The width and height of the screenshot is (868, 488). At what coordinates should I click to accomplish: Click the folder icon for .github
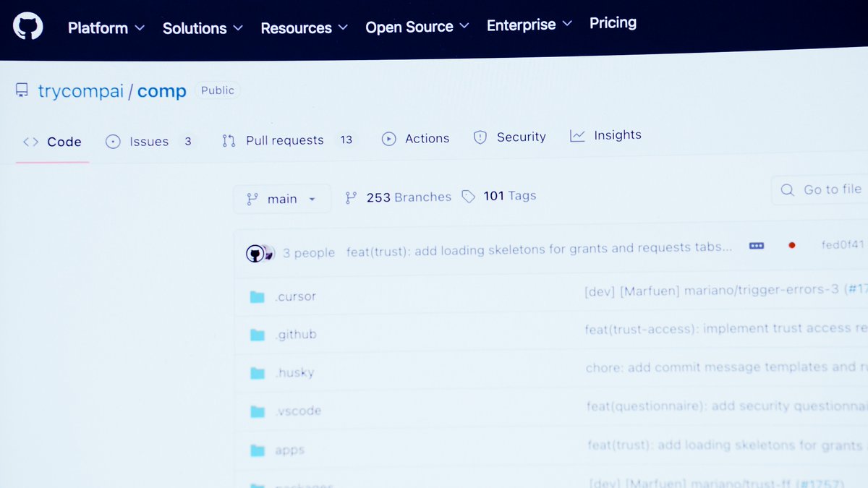(257, 335)
